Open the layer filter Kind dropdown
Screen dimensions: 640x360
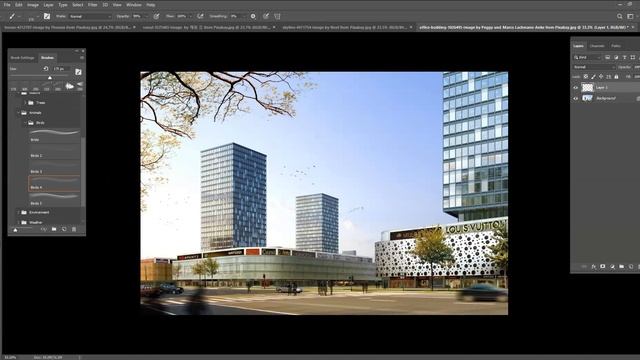click(x=587, y=57)
